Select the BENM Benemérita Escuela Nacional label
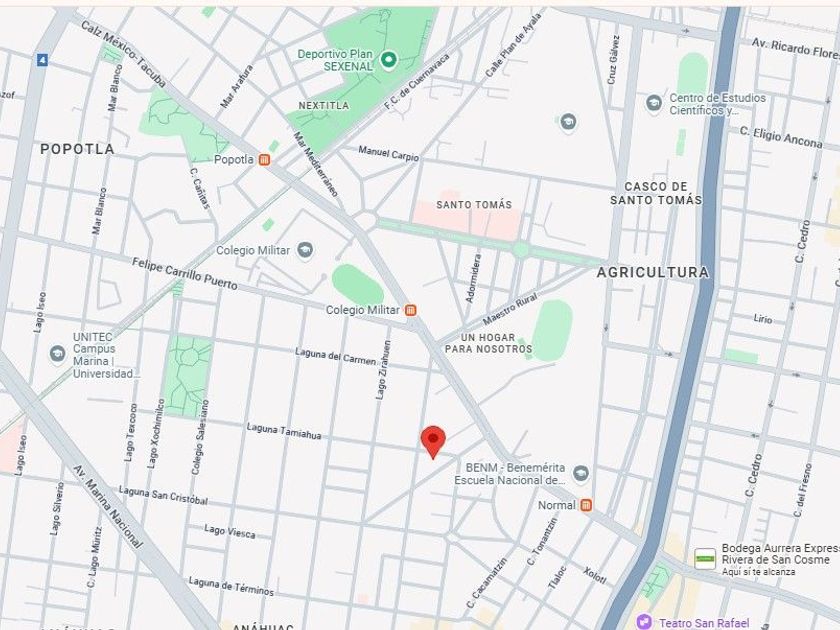This screenshot has width=840, height=630. [509, 474]
